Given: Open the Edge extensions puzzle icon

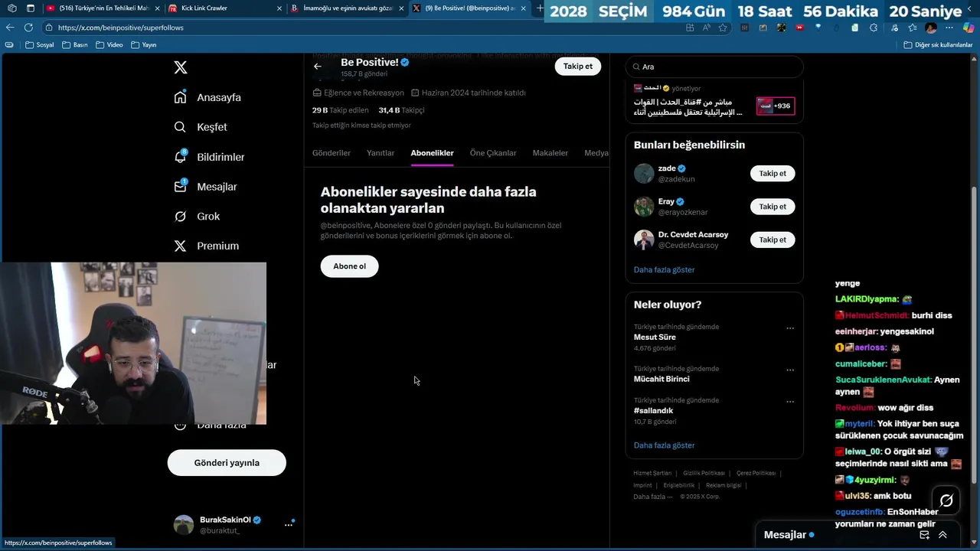Looking at the screenshot, I should pos(874,28).
